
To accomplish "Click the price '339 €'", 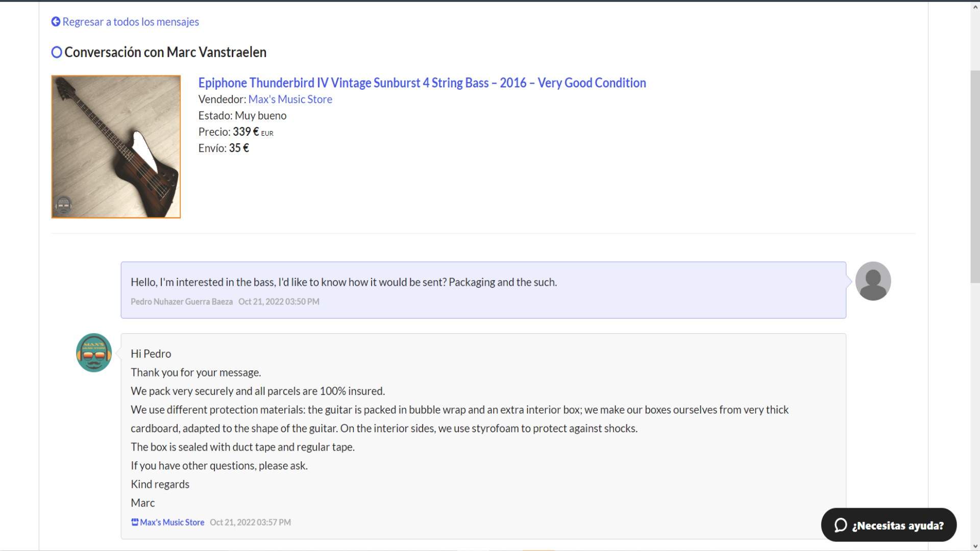I will point(246,132).
